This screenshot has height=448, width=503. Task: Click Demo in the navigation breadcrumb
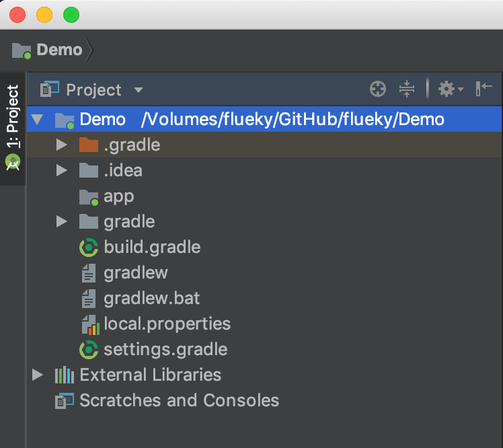pos(59,50)
